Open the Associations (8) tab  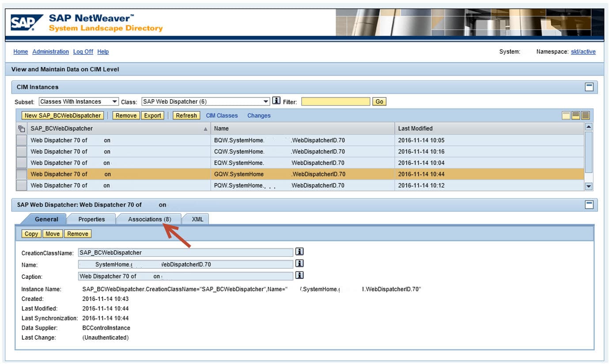149,219
